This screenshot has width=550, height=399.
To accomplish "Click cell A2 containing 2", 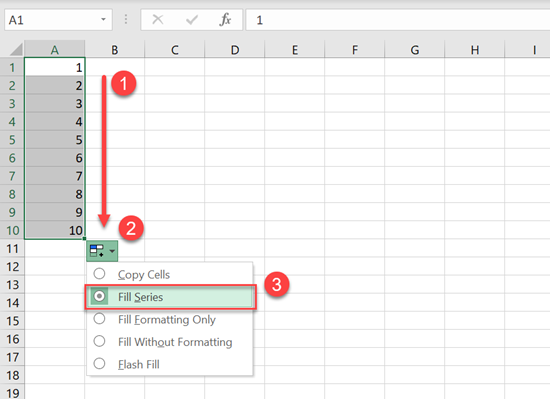I will [55, 86].
